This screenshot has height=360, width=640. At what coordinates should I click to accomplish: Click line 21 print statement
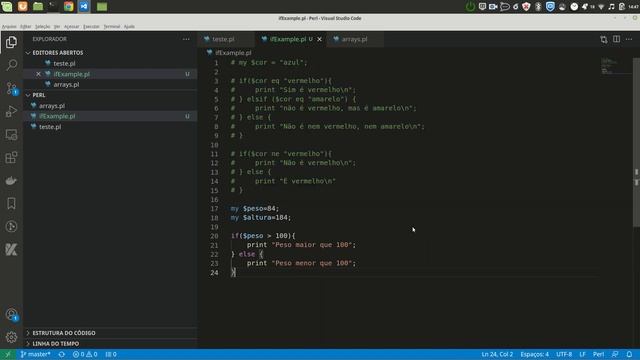click(301, 245)
